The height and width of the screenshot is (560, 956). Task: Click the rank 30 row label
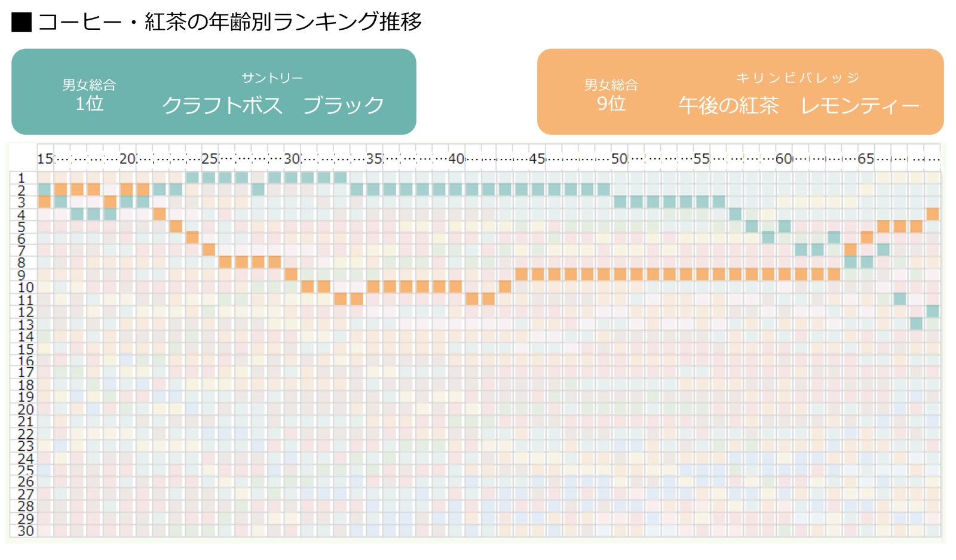26,531
